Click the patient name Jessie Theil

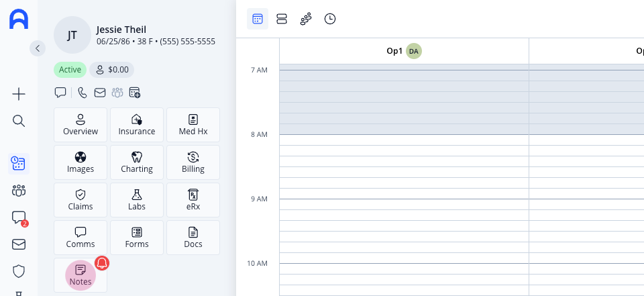[121, 30]
